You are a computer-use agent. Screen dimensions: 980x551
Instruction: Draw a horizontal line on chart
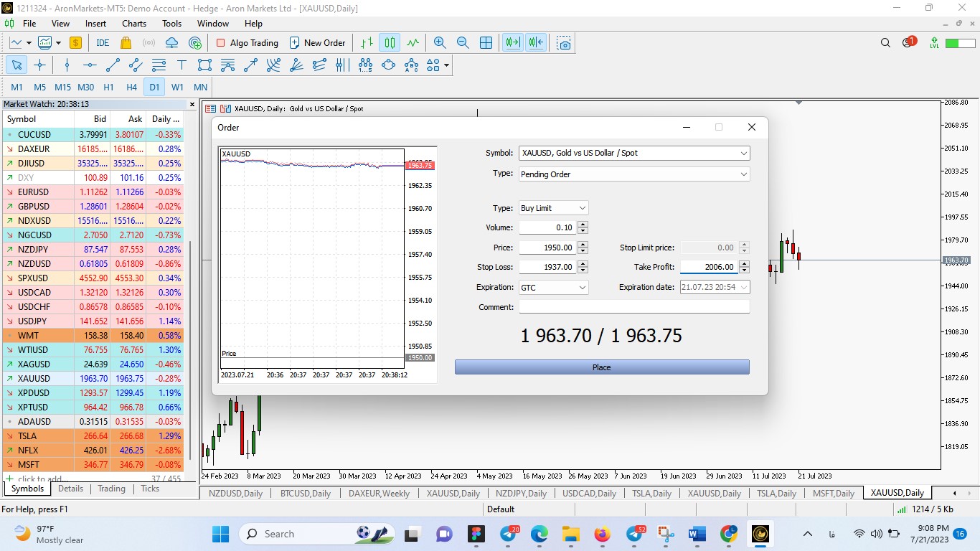(90, 65)
